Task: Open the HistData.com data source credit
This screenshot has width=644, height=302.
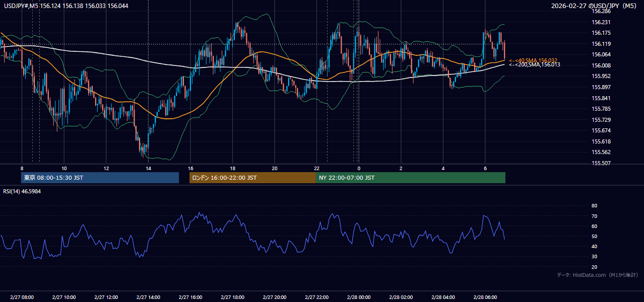Action: coord(598,275)
